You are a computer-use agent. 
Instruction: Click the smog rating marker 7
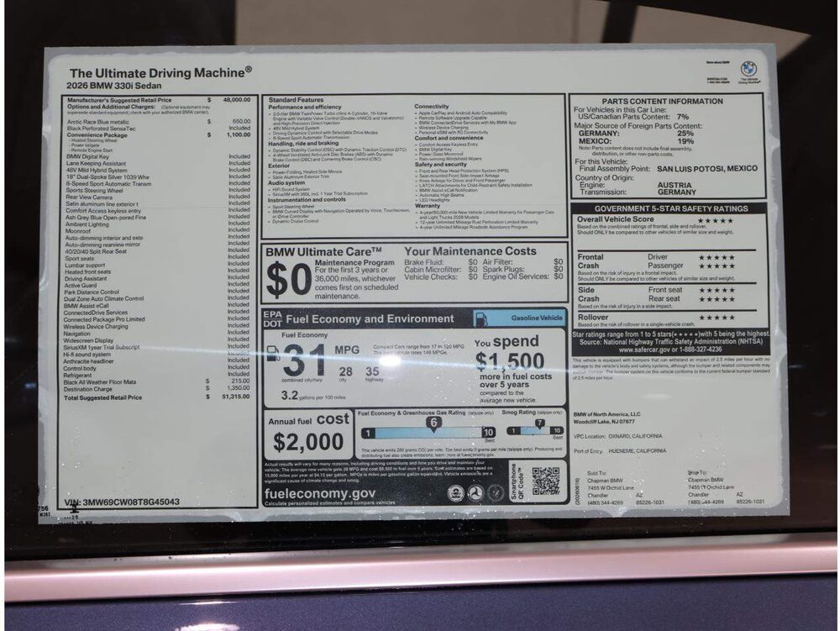(539, 424)
